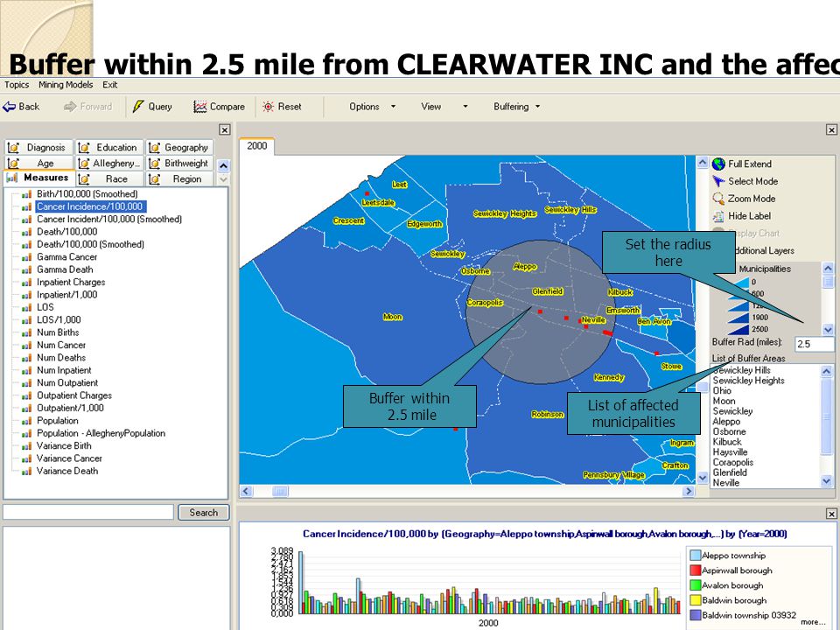Activate Zoom Mode magnifier icon
Screen dimensions: 840x630
[718, 199]
